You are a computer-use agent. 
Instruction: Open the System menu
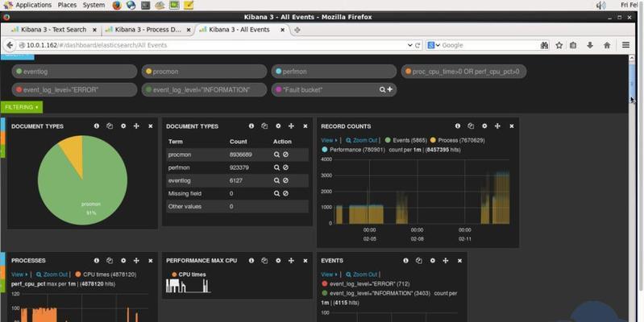(x=93, y=5)
